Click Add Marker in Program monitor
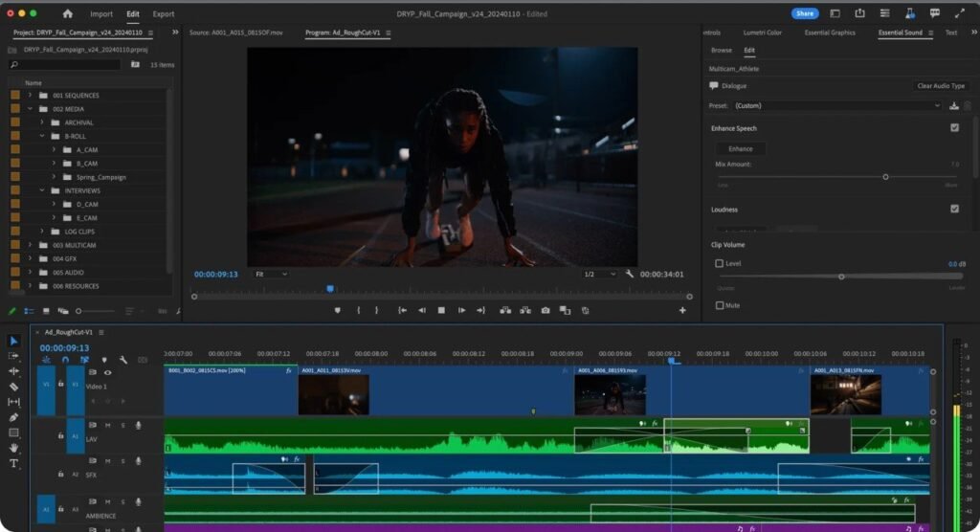 click(x=338, y=310)
